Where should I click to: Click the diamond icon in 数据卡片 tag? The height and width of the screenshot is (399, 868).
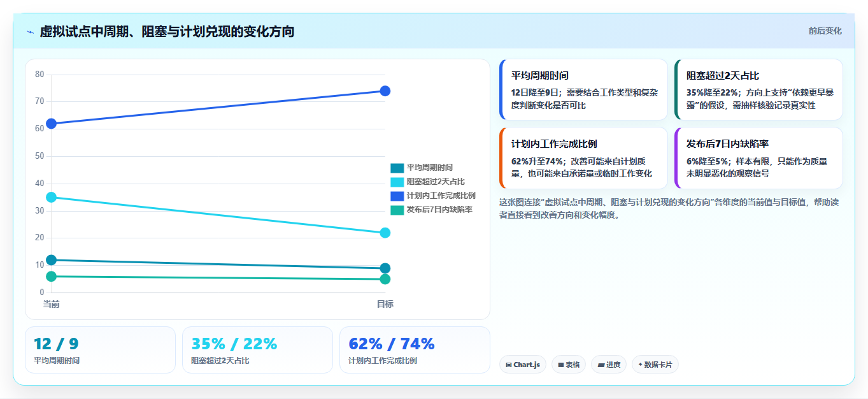640,365
